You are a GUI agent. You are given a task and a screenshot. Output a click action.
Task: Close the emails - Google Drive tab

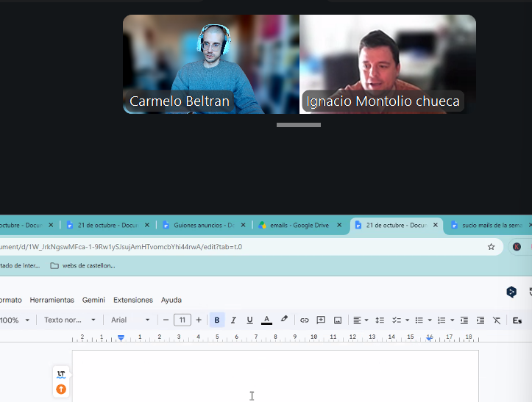339,225
